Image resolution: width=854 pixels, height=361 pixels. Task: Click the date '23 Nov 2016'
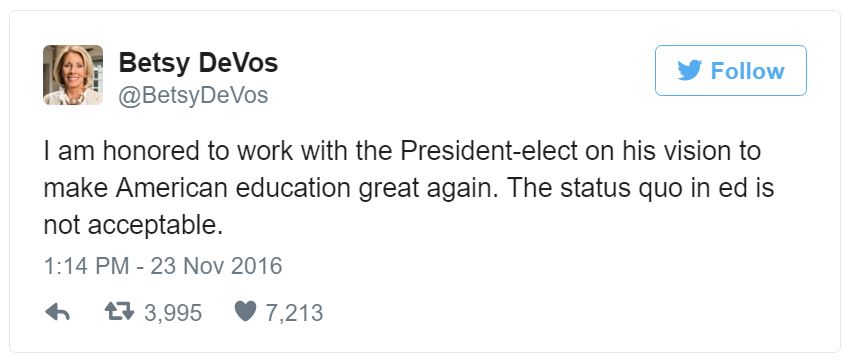click(x=216, y=267)
